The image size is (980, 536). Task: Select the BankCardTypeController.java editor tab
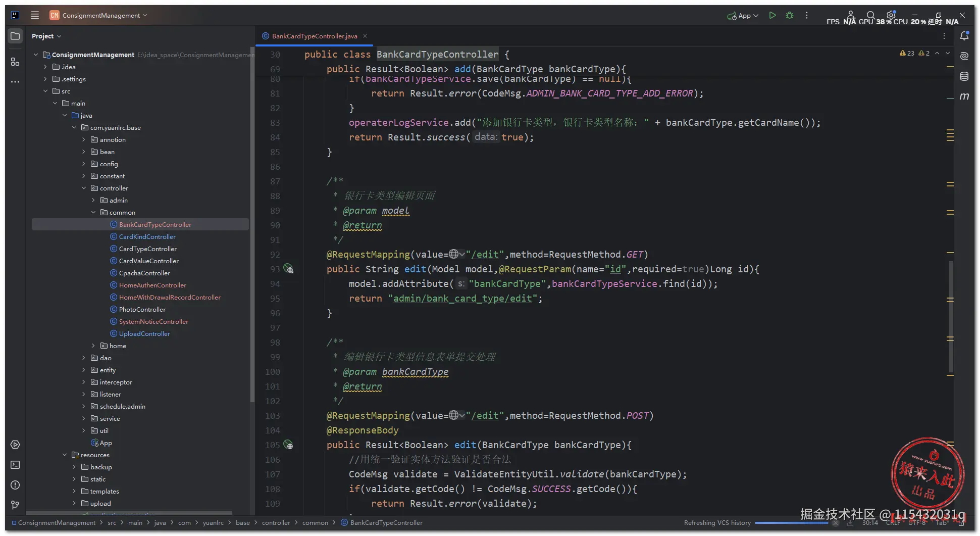314,36
